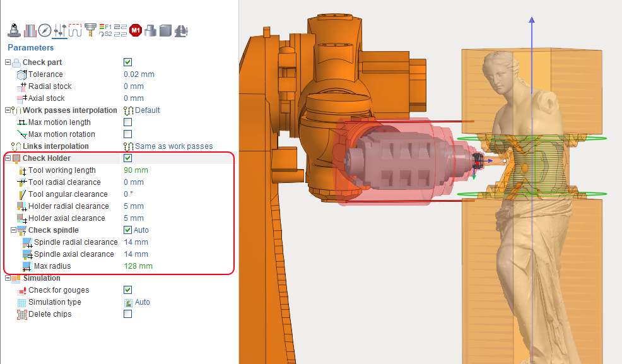Click the Spindle radial clearance row icon
The width and height of the screenshot is (622, 364).
pyautogui.click(x=28, y=242)
